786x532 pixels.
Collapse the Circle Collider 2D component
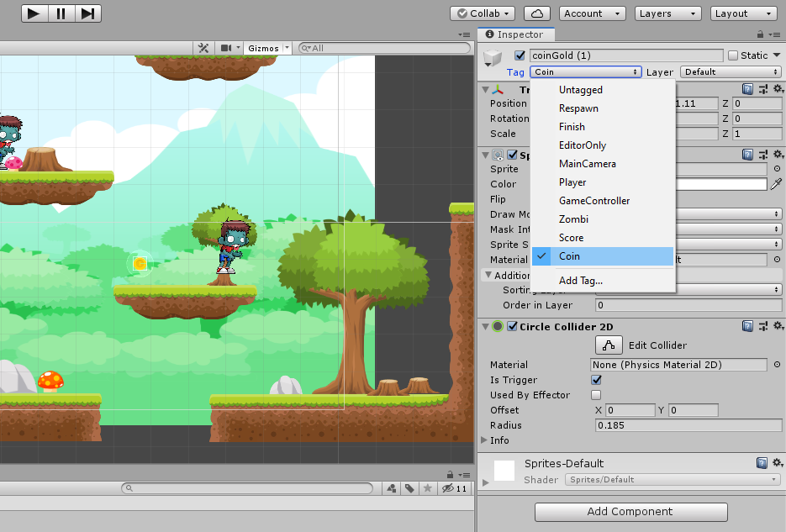tap(485, 326)
